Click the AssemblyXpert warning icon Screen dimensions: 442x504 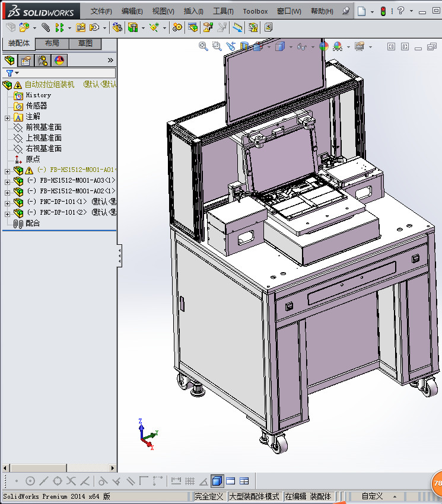pos(253,27)
